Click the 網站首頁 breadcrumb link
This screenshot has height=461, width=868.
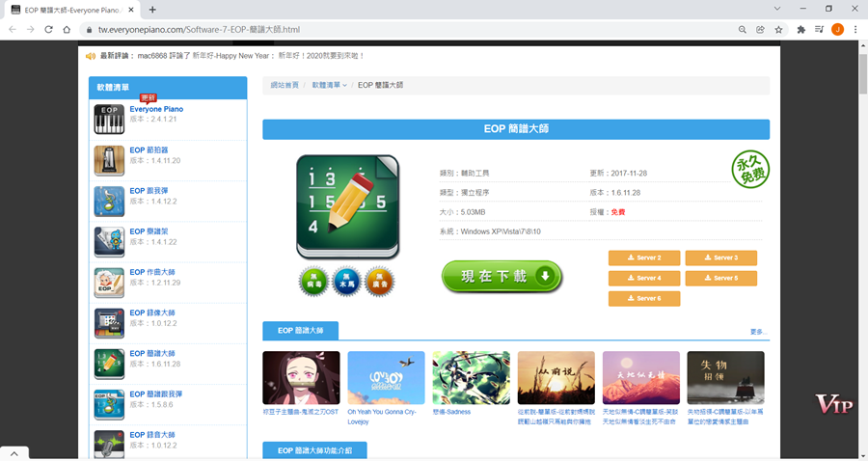[x=285, y=85]
